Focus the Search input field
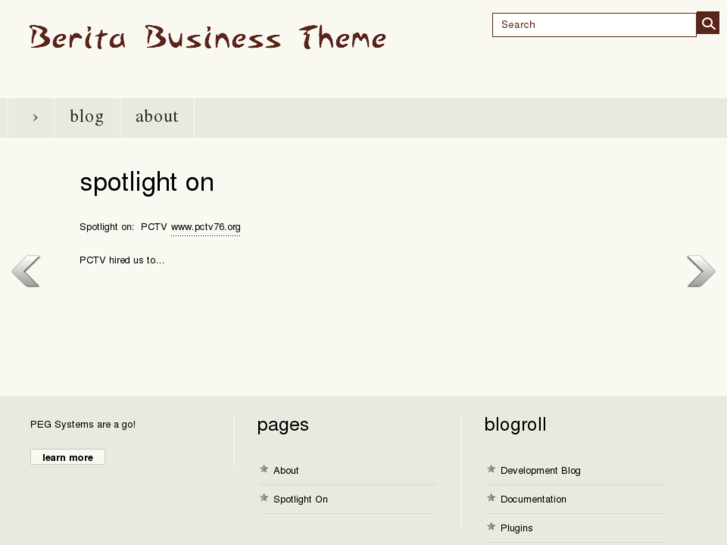Viewport: 727px width, 545px height. coord(594,24)
